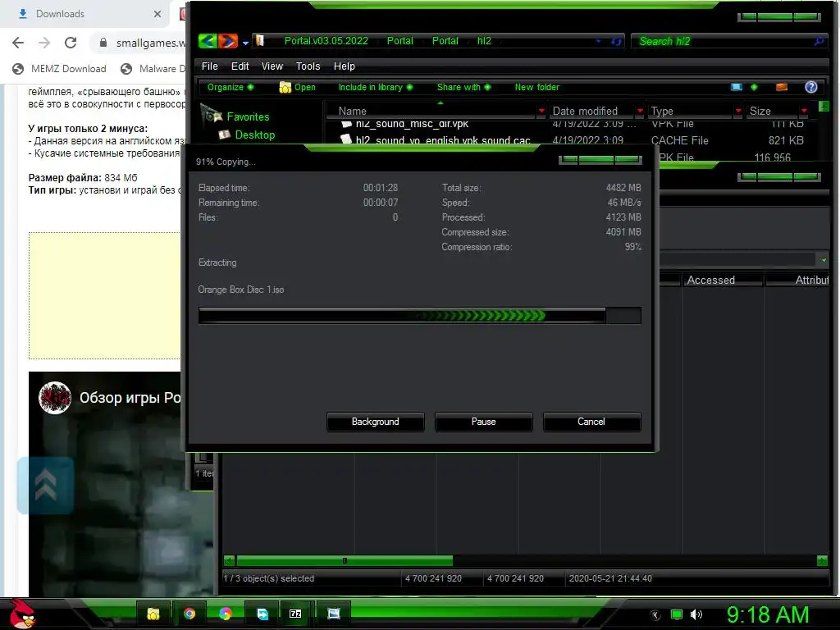Image resolution: width=840 pixels, height=630 pixels.
Task: Open the Size column filter dropdown arrow
Action: (x=804, y=111)
